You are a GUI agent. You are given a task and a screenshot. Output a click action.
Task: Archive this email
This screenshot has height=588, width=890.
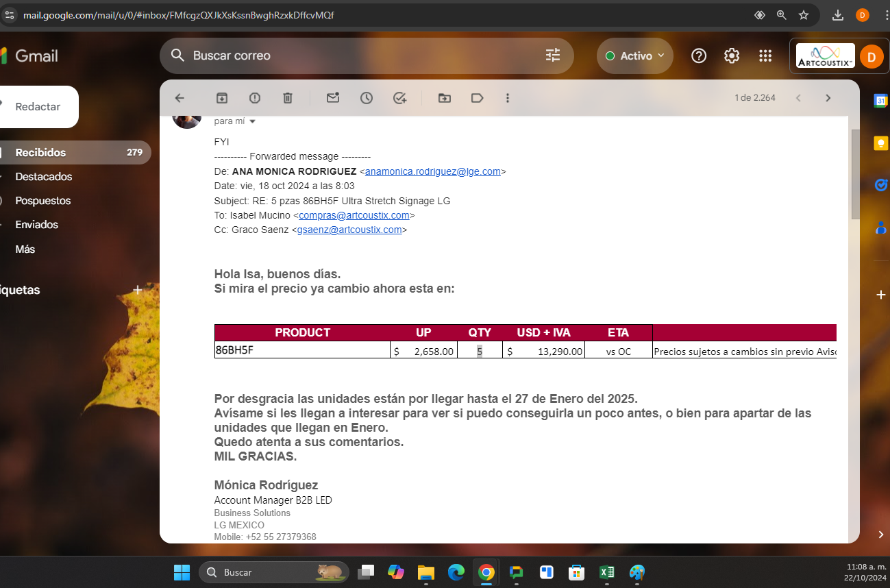coord(222,98)
